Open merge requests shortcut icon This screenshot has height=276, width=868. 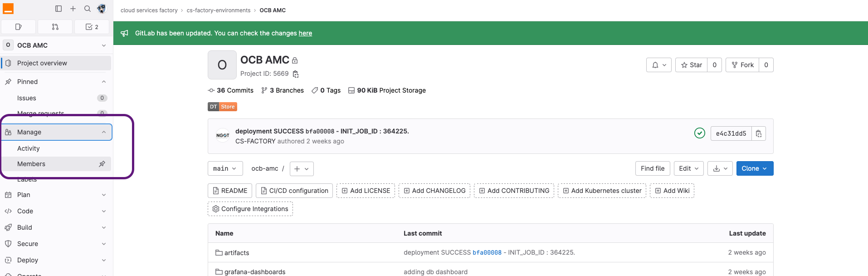pyautogui.click(x=55, y=27)
